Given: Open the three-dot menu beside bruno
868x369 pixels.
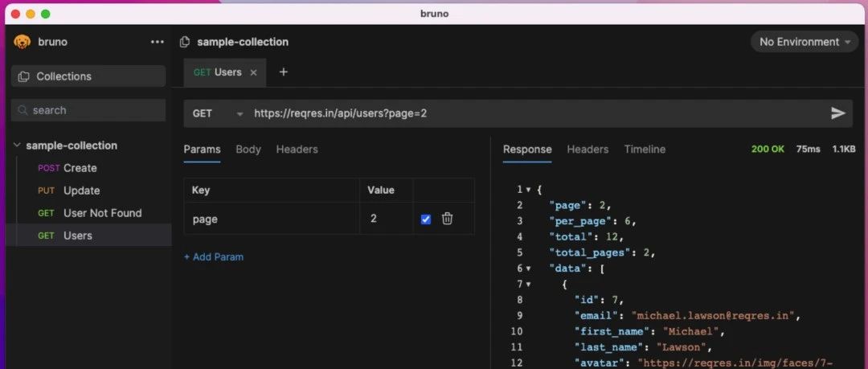Looking at the screenshot, I should (158, 42).
